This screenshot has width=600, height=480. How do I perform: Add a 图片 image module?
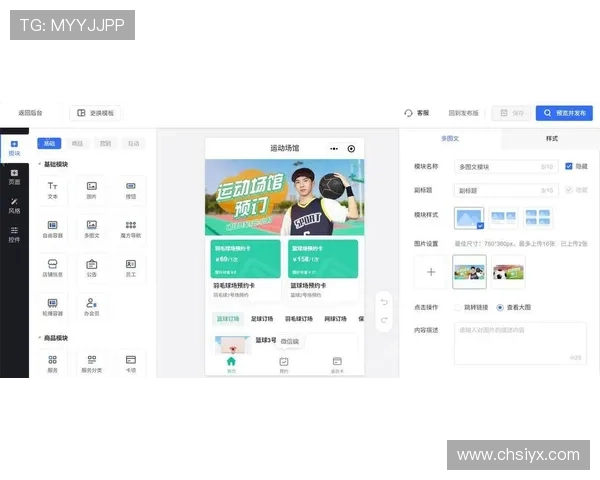tap(91, 190)
